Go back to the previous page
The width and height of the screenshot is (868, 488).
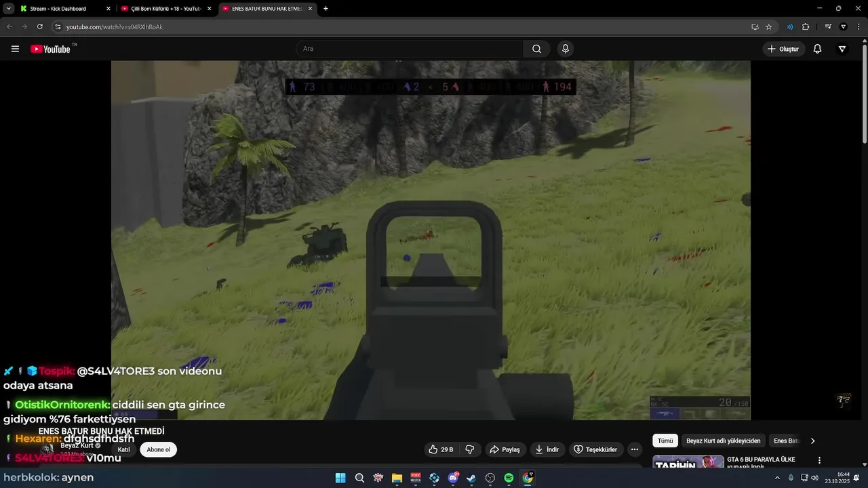[9, 26]
